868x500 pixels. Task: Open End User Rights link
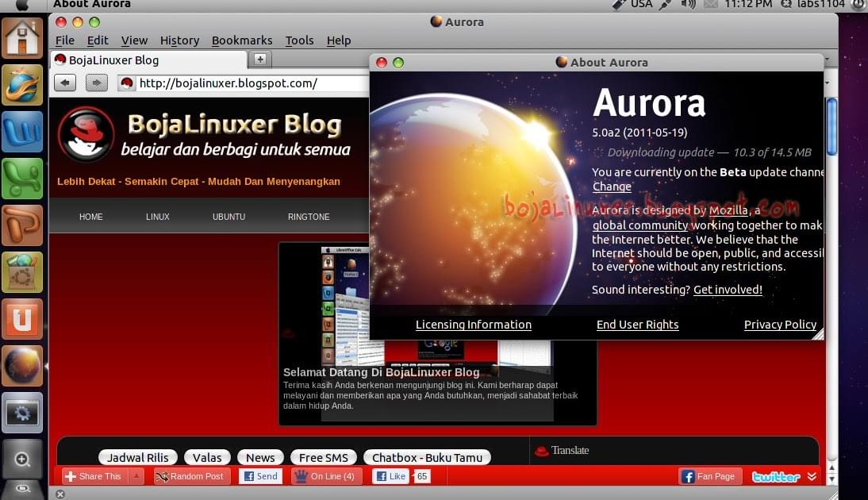tap(637, 325)
